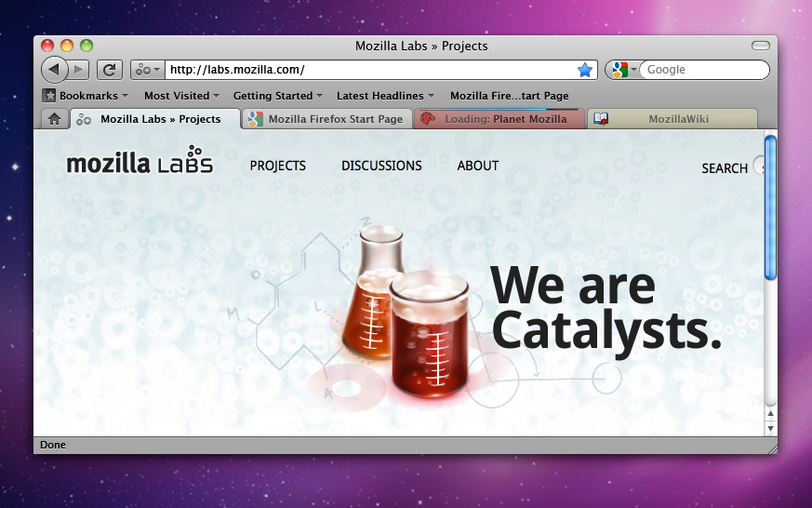Expand the Getting Started bookmarks folder
This screenshot has height=508, width=812.
(278, 96)
